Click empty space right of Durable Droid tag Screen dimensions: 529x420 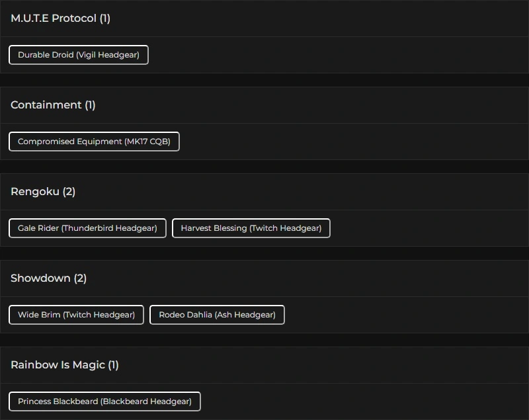coord(331,55)
